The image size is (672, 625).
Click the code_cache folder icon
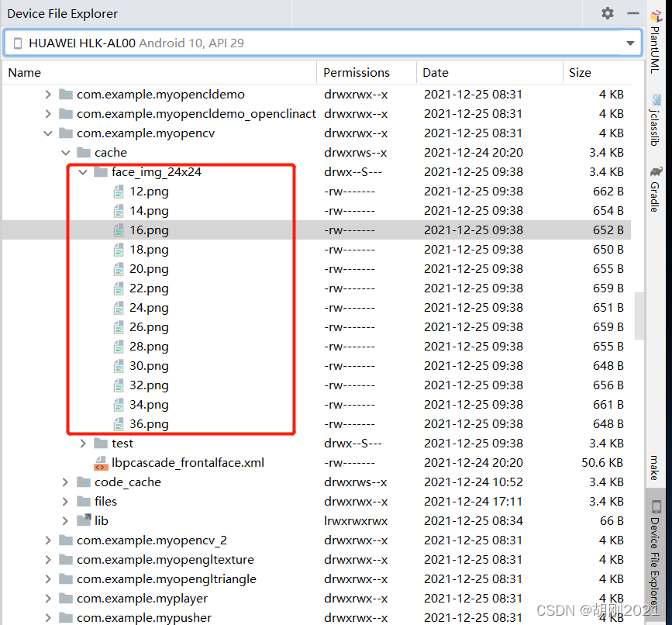(x=83, y=482)
